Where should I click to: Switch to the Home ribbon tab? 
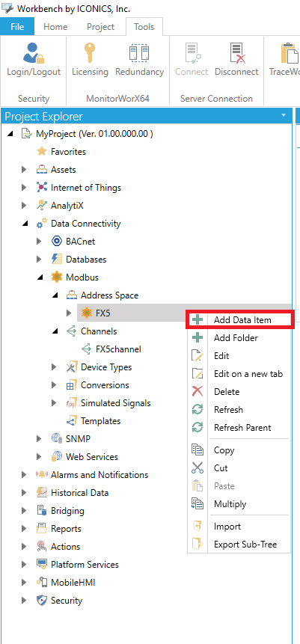coord(55,27)
